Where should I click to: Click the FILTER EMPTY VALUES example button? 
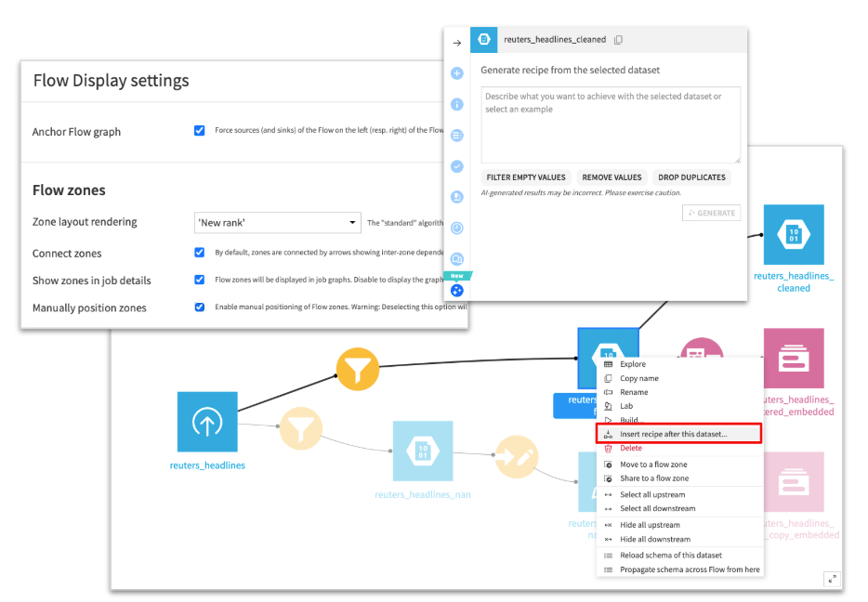526,177
